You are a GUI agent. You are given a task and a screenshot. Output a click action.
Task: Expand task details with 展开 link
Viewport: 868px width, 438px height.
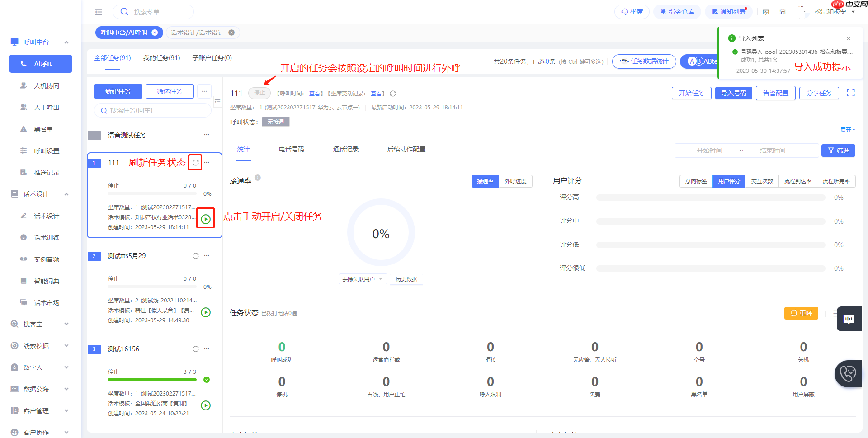(x=848, y=130)
